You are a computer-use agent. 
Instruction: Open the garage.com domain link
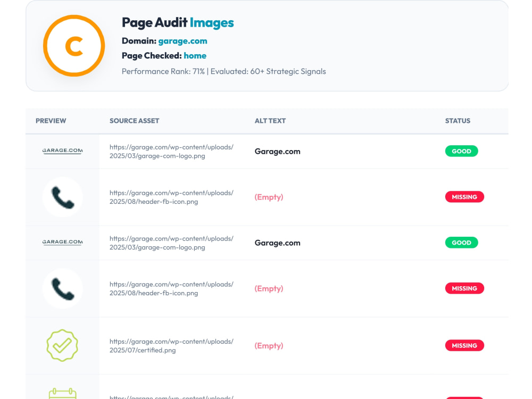pyautogui.click(x=182, y=41)
